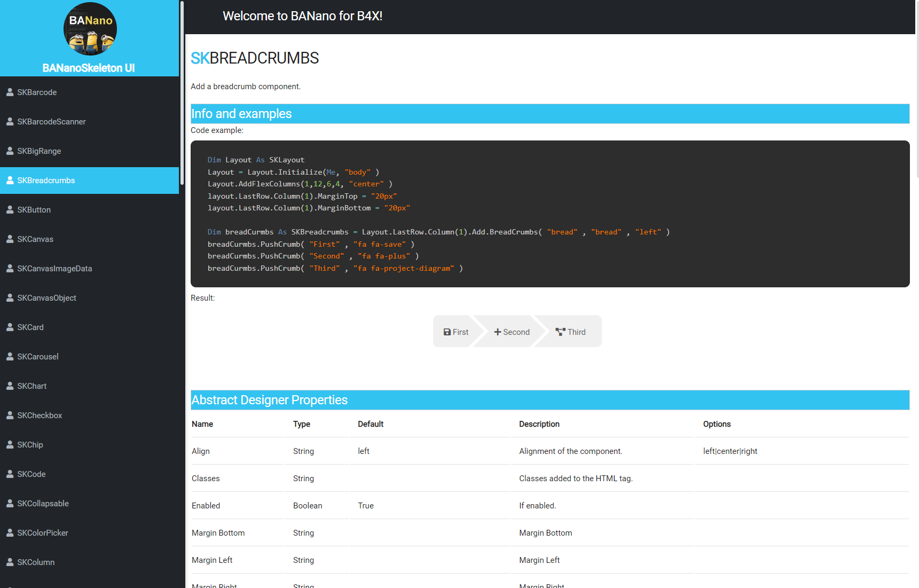
Task: Select the highlighted SKBreadcrumbs entry
Action: 46,180
